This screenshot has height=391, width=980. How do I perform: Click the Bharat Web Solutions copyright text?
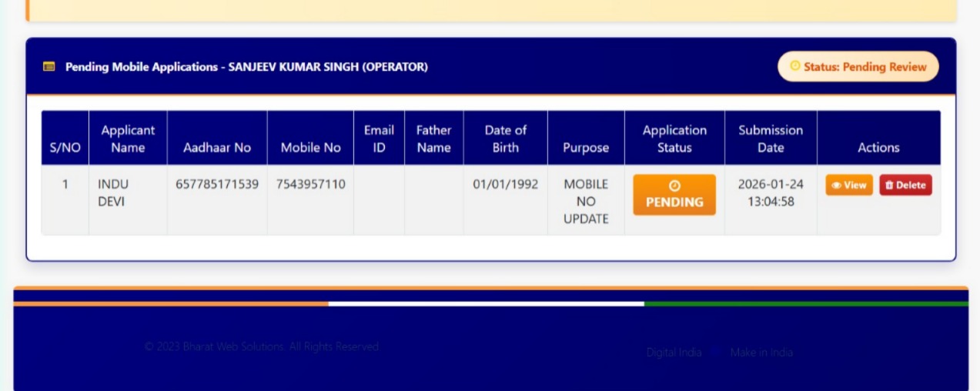click(x=262, y=347)
